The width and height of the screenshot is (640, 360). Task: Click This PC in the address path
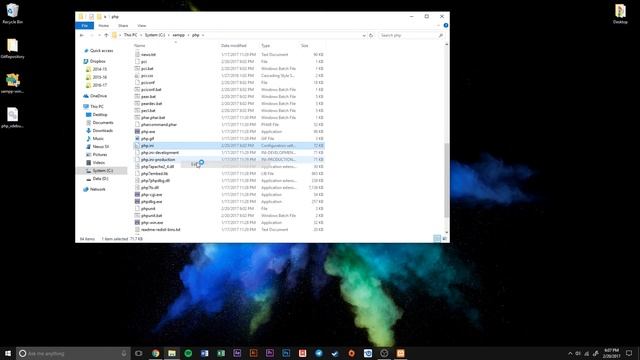pyautogui.click(x=131, y=35)
